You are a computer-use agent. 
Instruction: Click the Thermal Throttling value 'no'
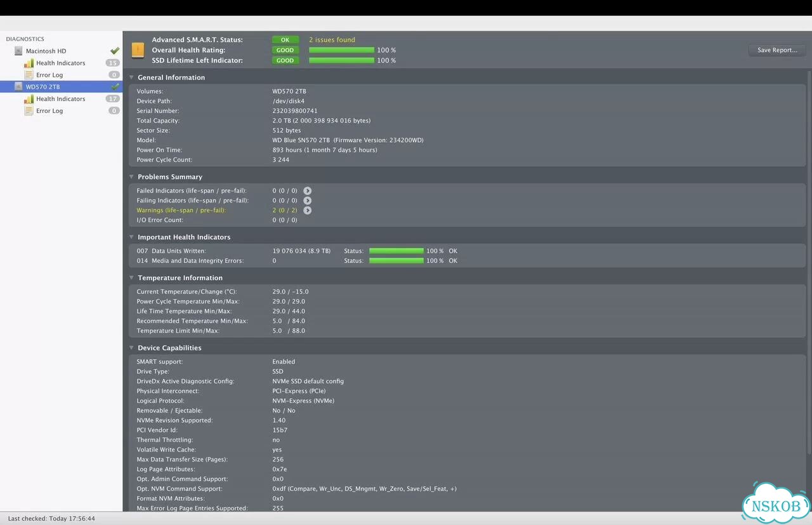click(x=276, y=440)
